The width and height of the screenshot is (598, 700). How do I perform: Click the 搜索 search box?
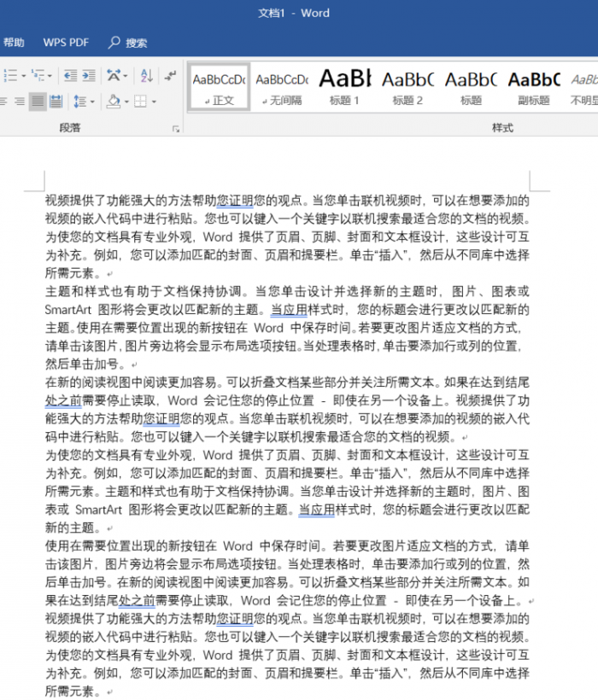coord(128,43)
